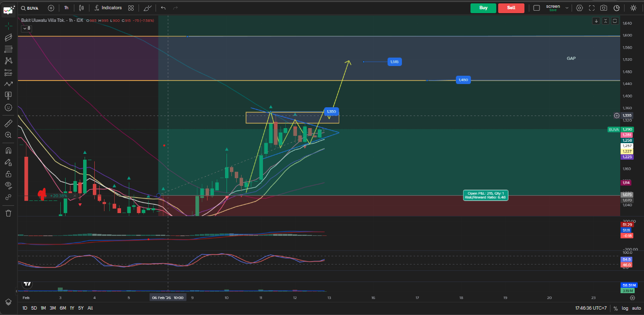Expand the screen layout dropdown chevron
This screenshot has width=644, height=315.
[x=567, y=8]
